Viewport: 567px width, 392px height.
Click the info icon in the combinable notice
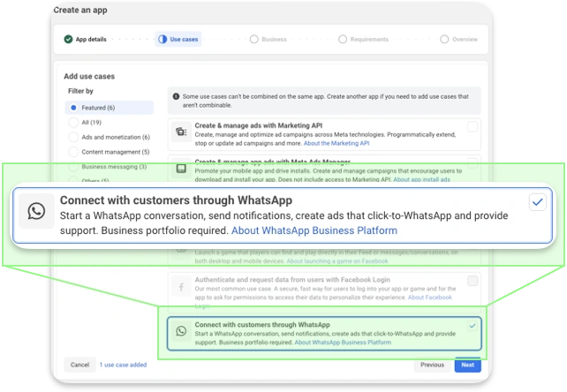click(x=176, y=96)
